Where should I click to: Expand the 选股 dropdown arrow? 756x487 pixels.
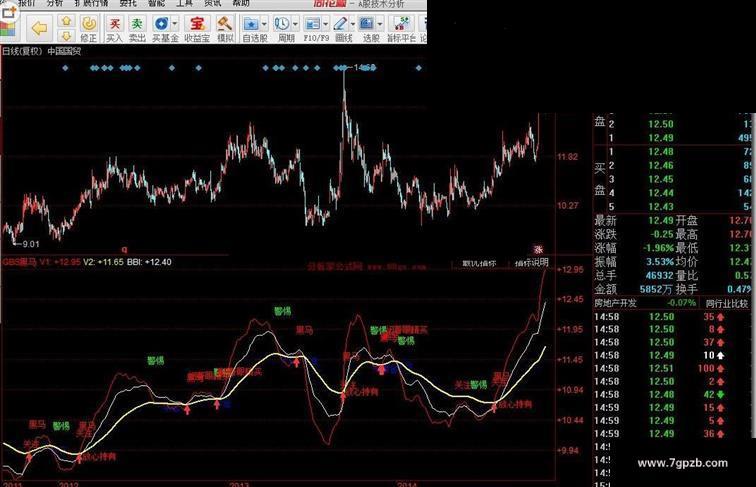coord(379,23)
